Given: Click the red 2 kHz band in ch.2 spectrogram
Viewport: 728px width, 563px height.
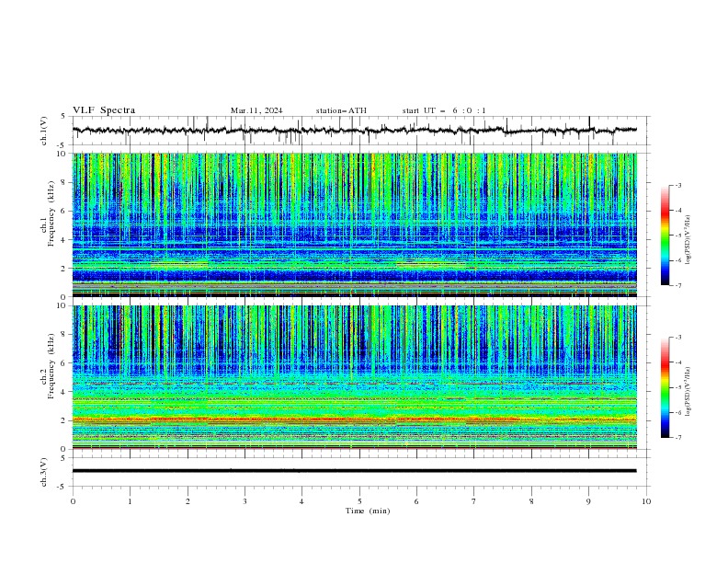Looking at the screenshot, I should [354, 419].
